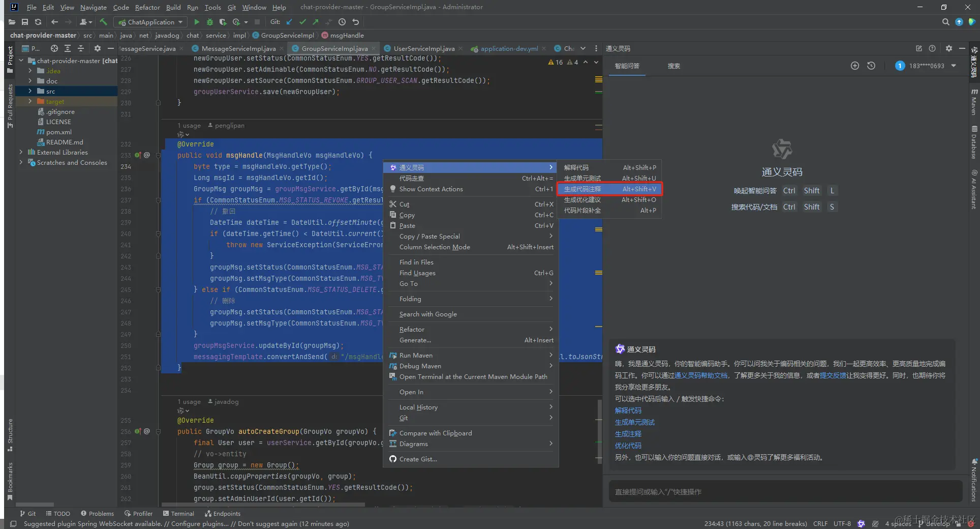
Task: Expand Scratches and Consoles node
Action: pyautogui.click(x=21, y=162)
